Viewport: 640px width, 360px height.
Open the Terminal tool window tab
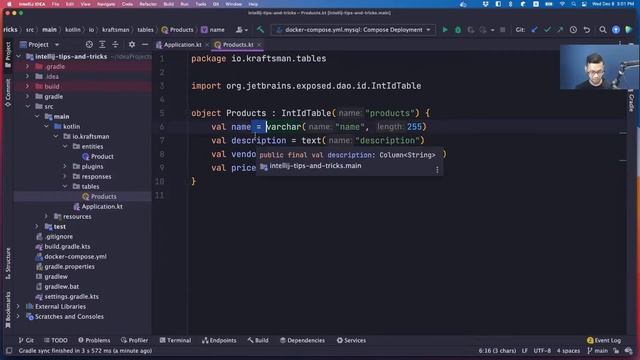pyautogui.click(x=175, y=340)
